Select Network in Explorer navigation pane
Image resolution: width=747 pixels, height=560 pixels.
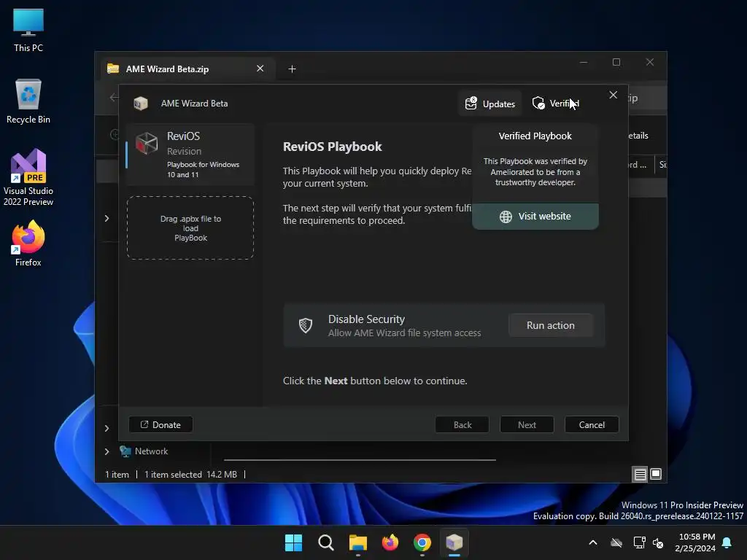[x=151, y=451]
